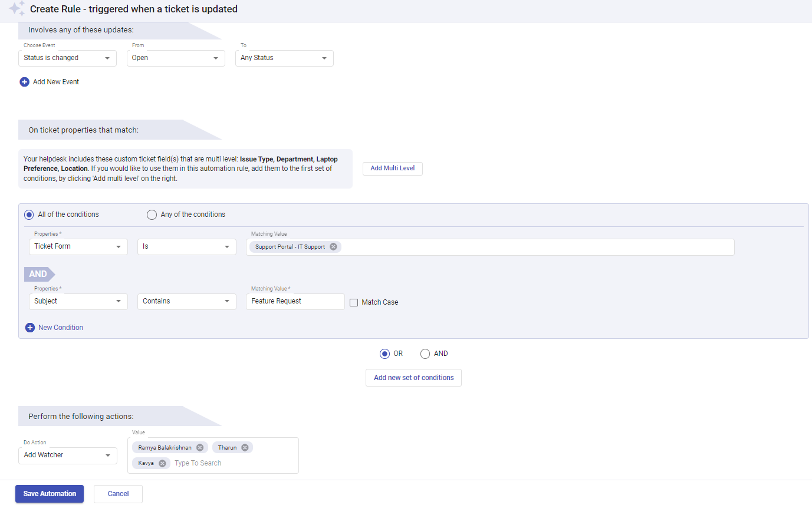Click Add new set of conditions
This screenshot has height=505, width=812.
tap(413, 377)
